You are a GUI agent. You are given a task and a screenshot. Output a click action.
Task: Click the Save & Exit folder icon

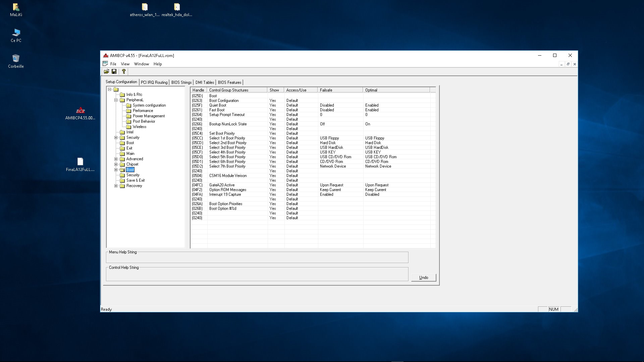coord(122,181)
